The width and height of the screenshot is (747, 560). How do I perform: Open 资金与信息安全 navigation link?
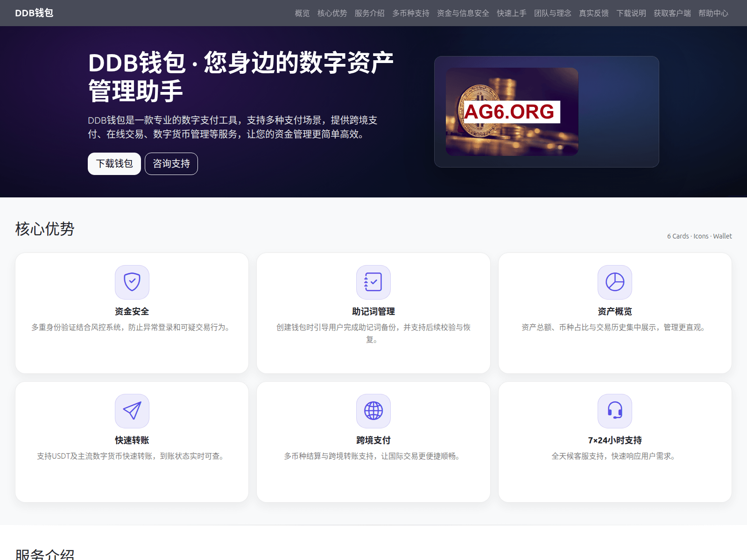click(463, 13)
